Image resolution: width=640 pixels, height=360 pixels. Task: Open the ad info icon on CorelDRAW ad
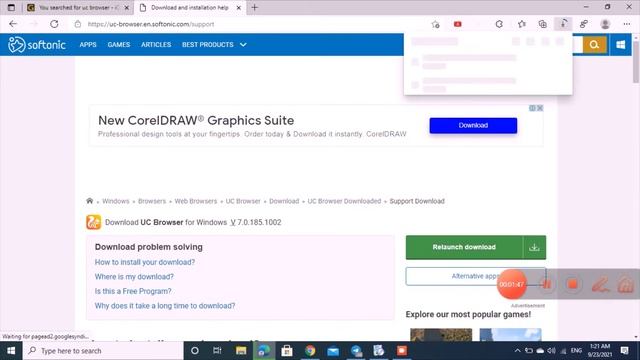(x=532, y=108)
